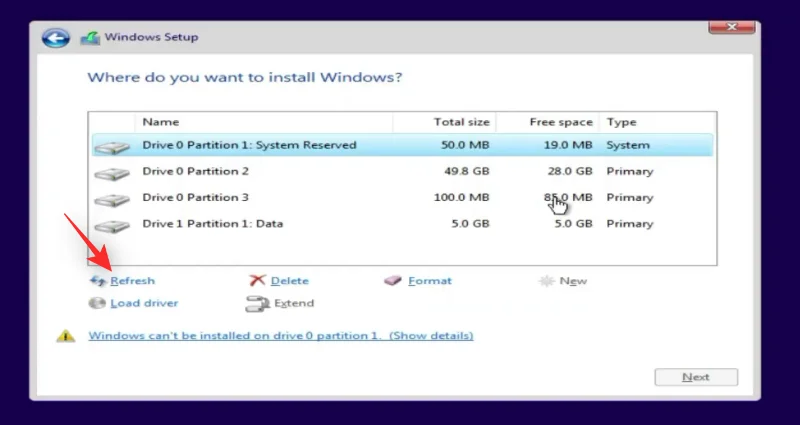This screenshot has width=800, height=425.
Task: Click the Refresh arrows icon
Action: pos(97,281)
